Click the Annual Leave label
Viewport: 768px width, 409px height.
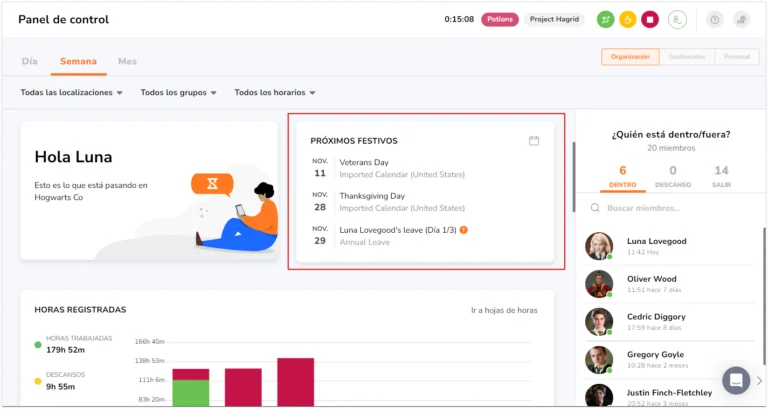pos(364,242)
